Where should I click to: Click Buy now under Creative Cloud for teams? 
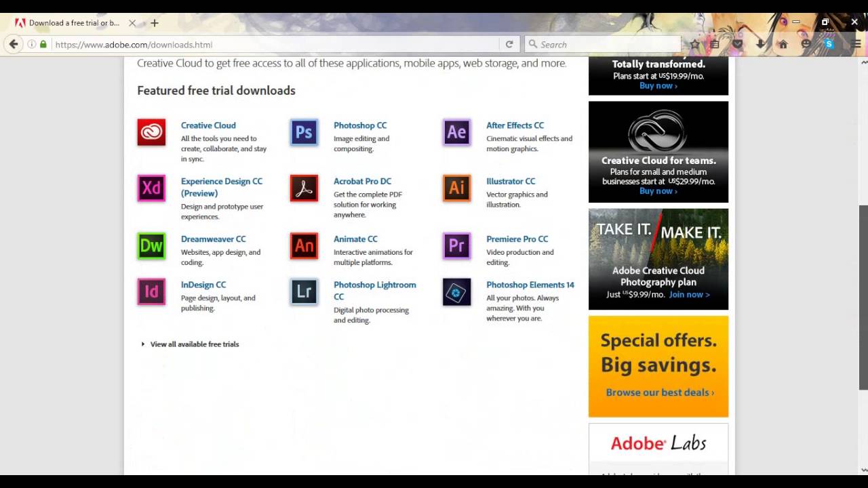click(658, 191)
